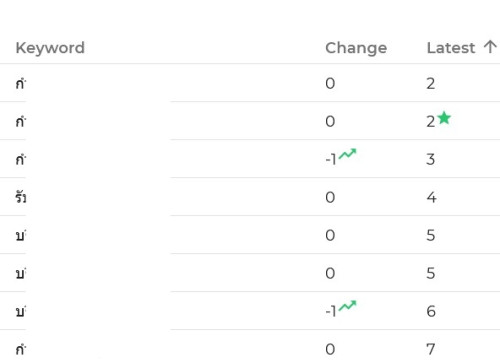Click the green trend arrow in the rank 3 row
Screen dimensions: 500x363
(347, 154)
